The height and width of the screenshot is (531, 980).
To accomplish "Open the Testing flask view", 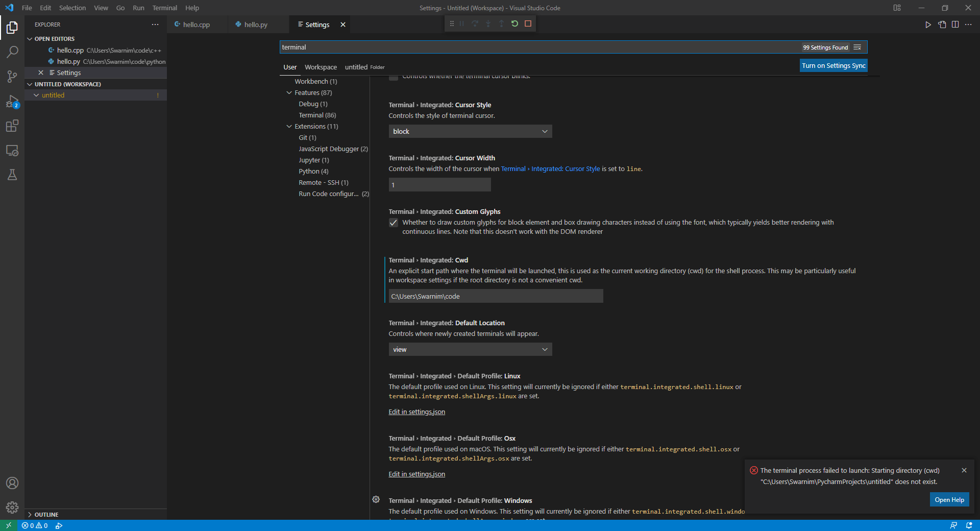I will pyautogui.click(x=12, y=175).
